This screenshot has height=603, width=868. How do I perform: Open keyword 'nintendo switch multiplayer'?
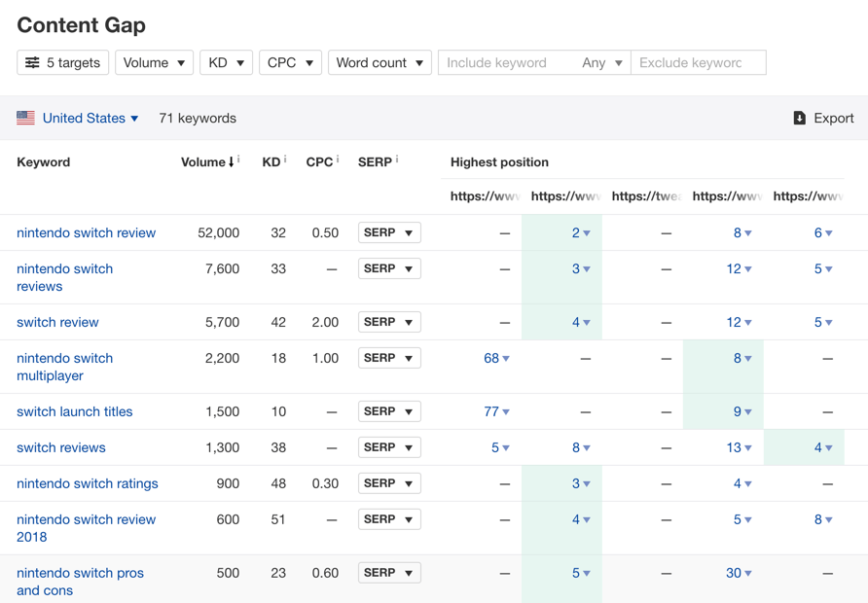click(x=65, y=367)
